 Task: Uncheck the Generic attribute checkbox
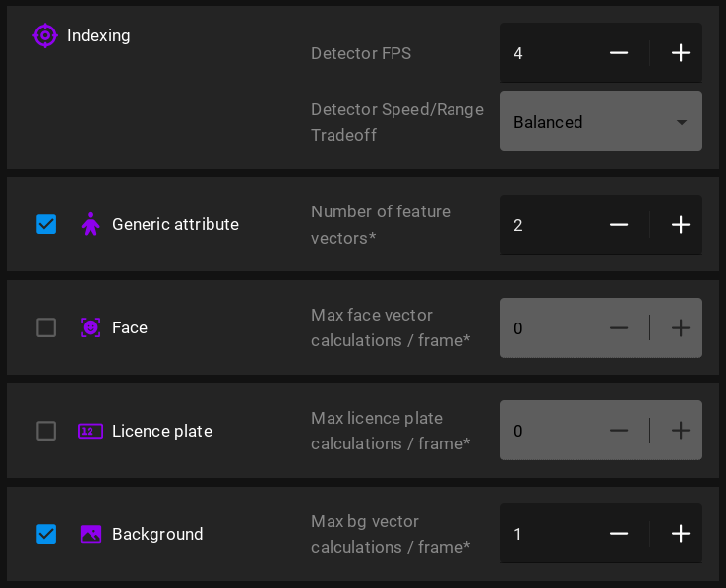(x=46, y=224)
